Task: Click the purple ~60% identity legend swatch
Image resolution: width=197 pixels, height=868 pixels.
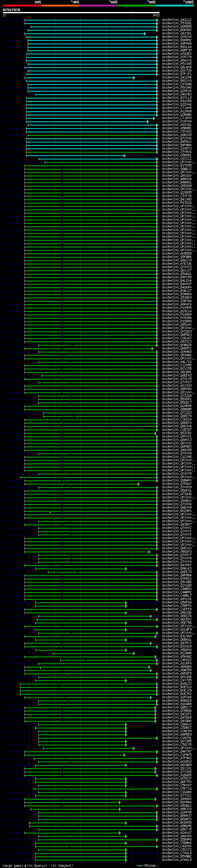Action: point(99,6)
